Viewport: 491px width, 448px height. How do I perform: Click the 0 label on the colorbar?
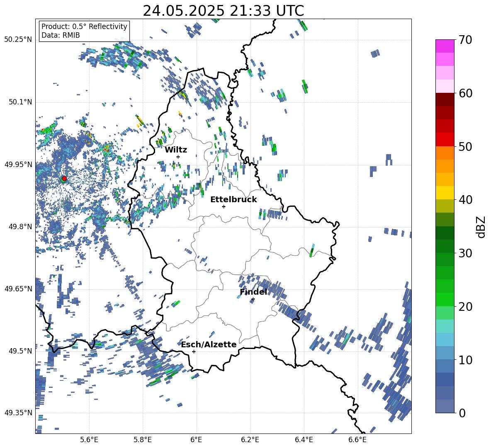[462, 413]
